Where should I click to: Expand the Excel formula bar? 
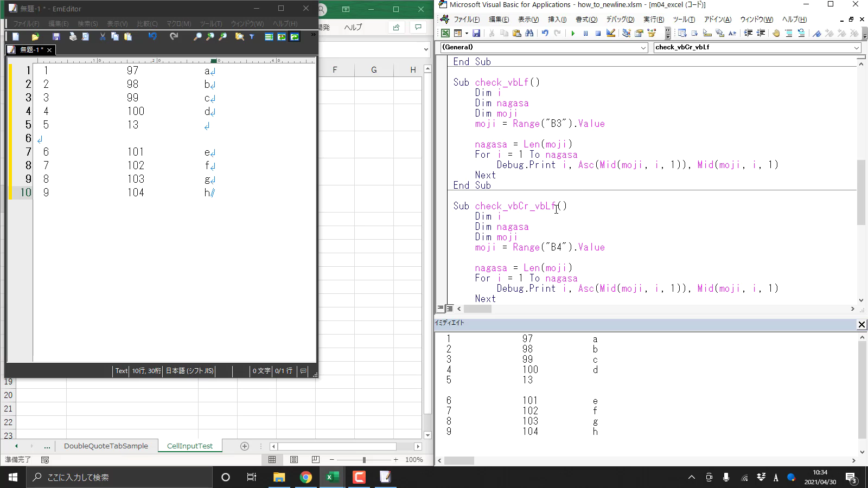[x=426, y=49]
